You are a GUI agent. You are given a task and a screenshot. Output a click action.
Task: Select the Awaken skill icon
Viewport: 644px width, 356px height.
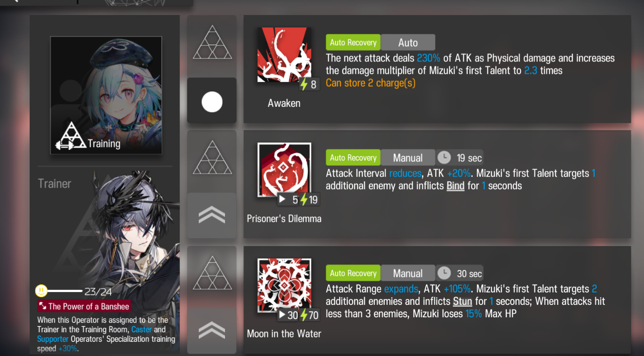click(x=284, y=55)
